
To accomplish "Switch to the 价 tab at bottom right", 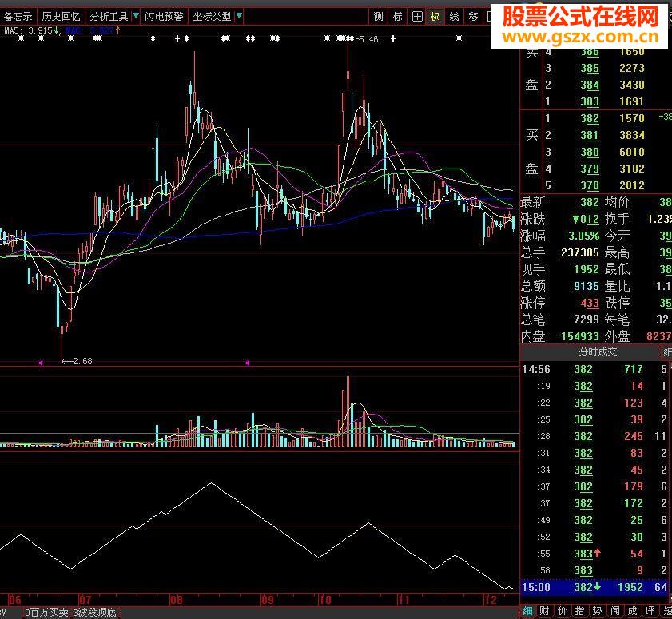I will (562, 611).
